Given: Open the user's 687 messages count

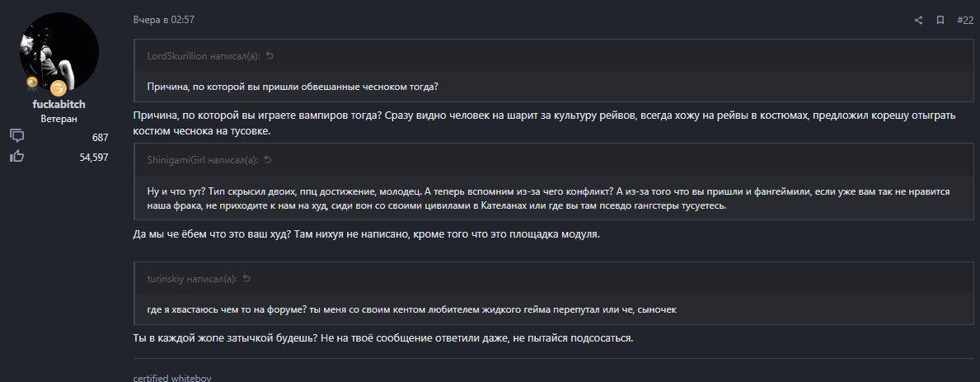Looking at the screenshot, I should [101, 137].
